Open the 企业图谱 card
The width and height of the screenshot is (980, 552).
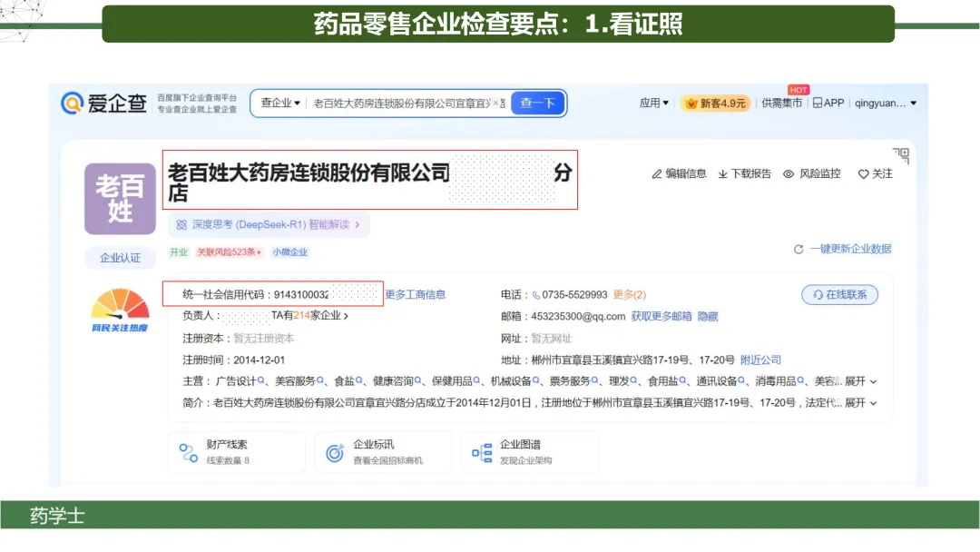click(x=530, y=452)
